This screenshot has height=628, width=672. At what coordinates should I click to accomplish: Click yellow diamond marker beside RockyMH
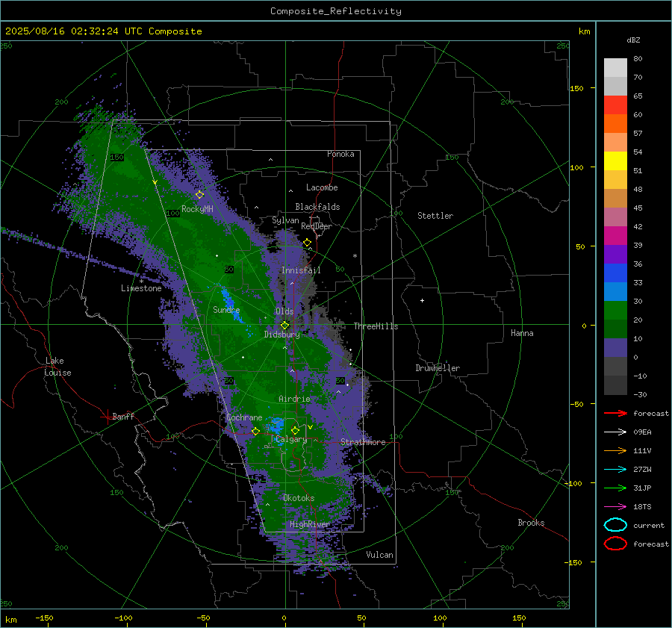[x=199, y=195]
